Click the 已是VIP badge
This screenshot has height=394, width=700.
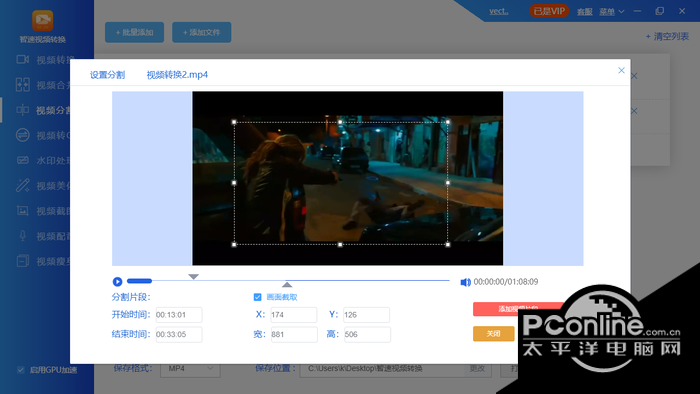[549, 11]
